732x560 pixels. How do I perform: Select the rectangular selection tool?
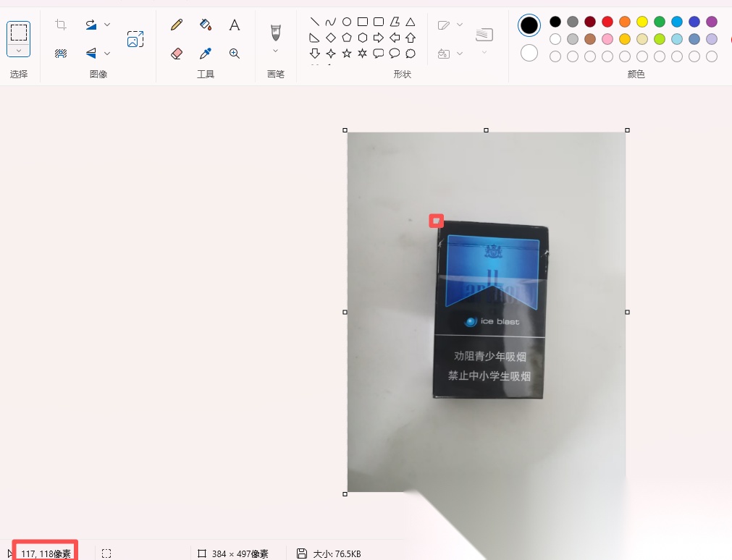[19, 33]
